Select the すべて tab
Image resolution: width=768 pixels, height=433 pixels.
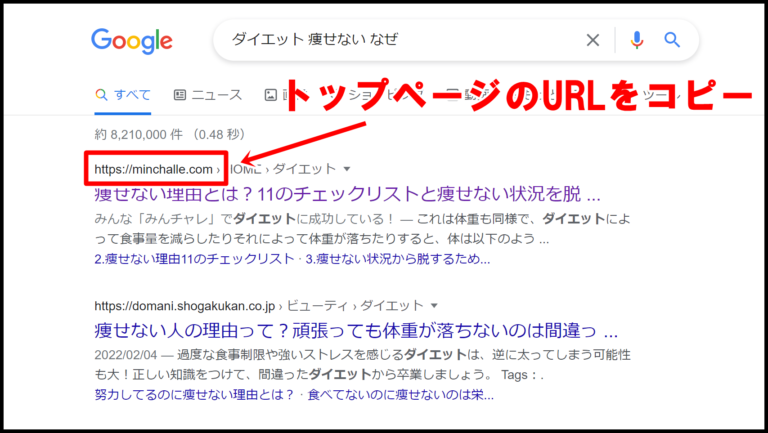(123, 95)
